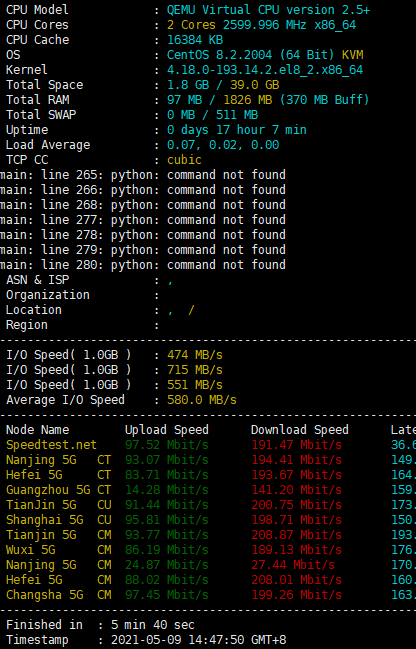The height and width of the screenshot is (649, 416).
Task: Click the Upload Speed column header
Action: coord(167,430)
